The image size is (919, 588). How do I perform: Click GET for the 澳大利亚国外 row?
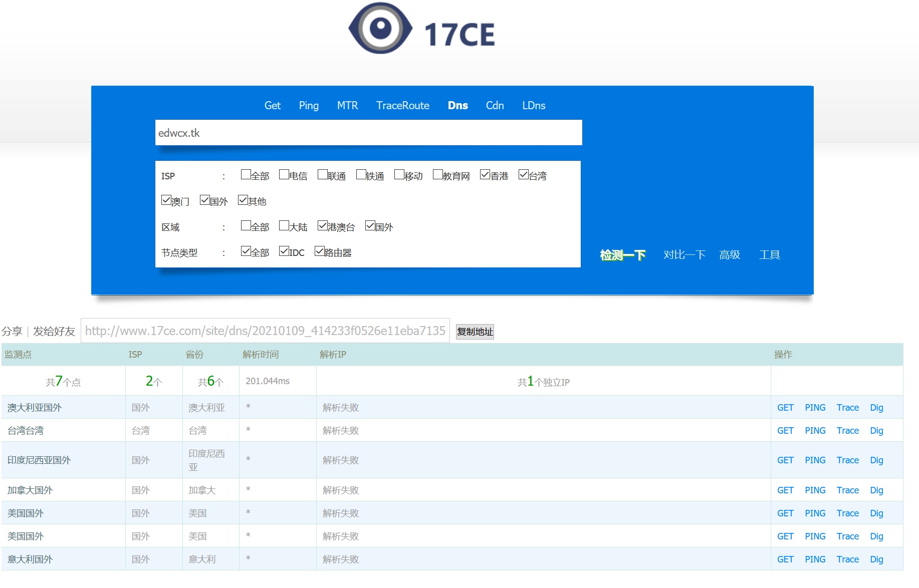pos(785,408)
